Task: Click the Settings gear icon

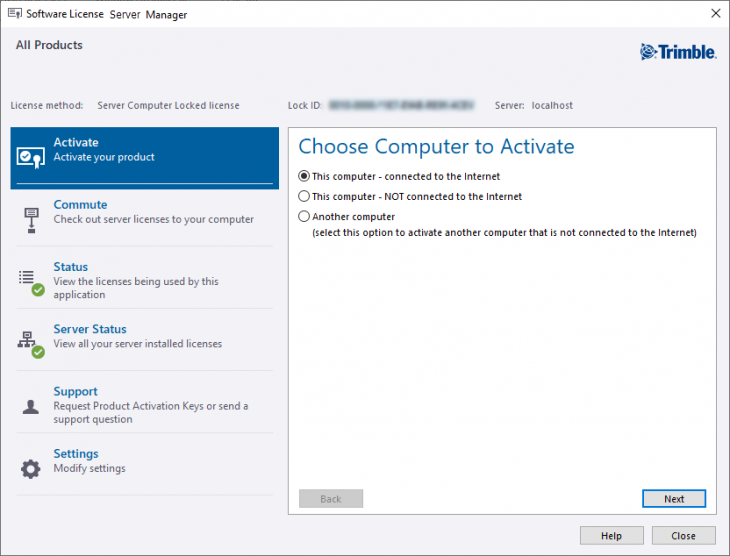Action: coord(31,469)
